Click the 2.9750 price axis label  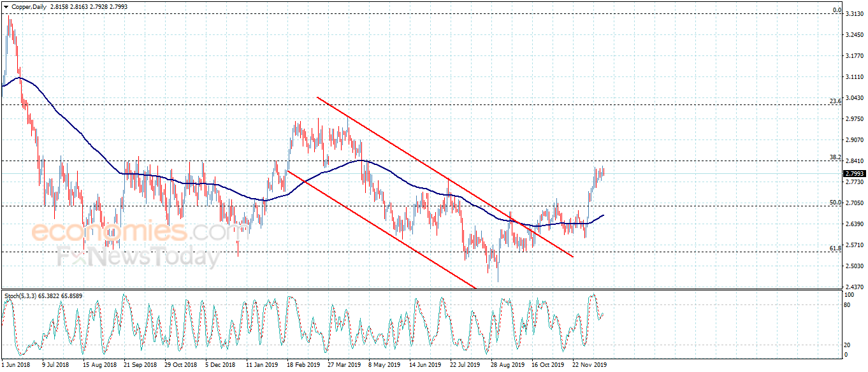pyautogui.click(x=854, y=119)
